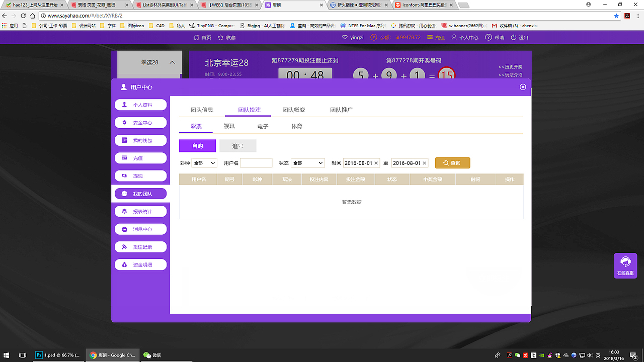Switch to the 团队信息 tab
644x362 pixels.
(203, 110)
